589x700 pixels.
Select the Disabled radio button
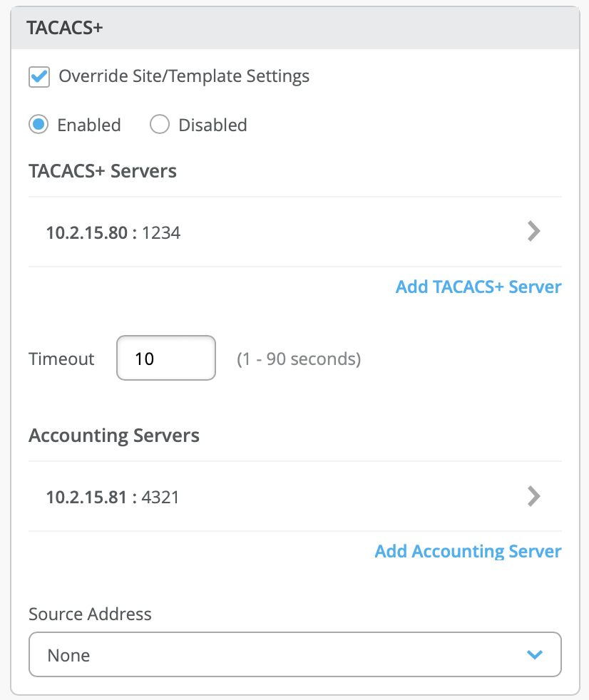(160, 125)
